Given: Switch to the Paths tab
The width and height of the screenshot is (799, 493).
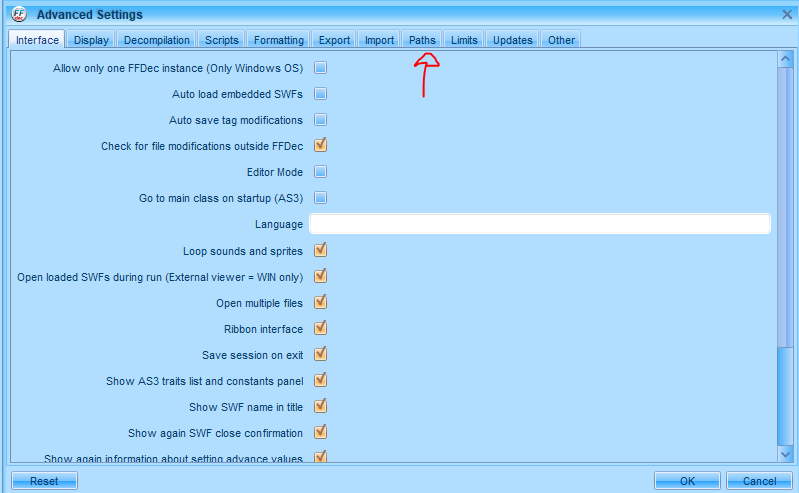Looking at the screenshot, I should (422, 40).
